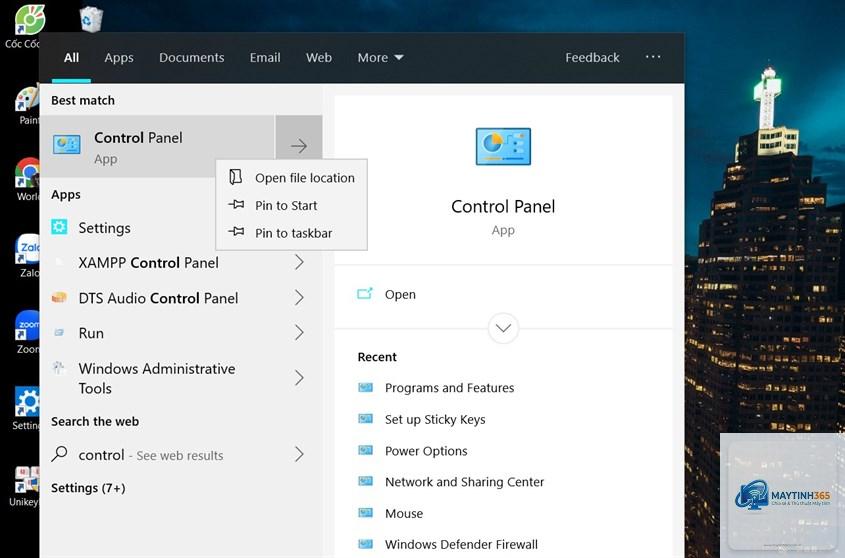This screenshot has width=845, height=558.
Task: Open Programs and Features recent item
Action: coord(449,388)
